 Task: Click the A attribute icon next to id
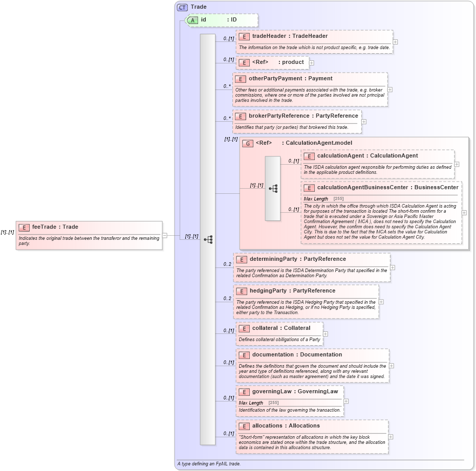coord(193,20)
